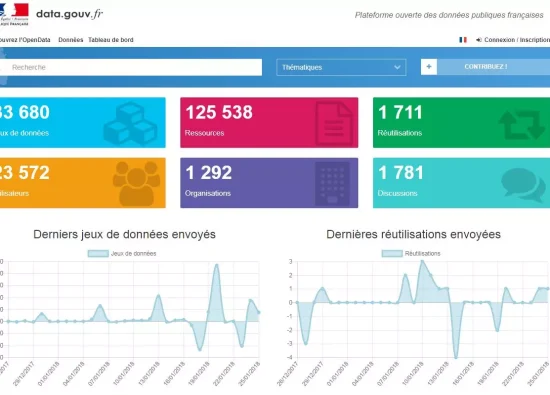Open the Tableau de bord menu

tap(110, 40)
